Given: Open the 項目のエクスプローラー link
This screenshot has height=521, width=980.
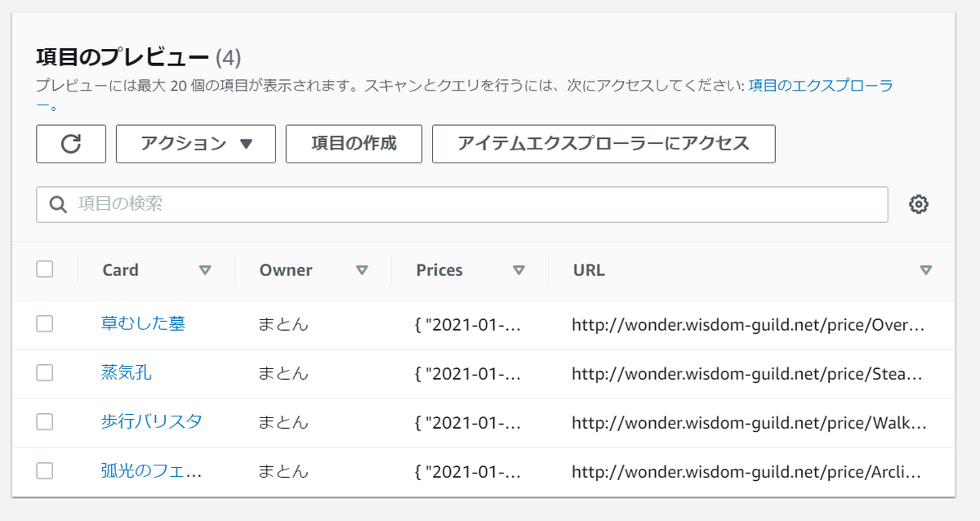Looking at the screenshot, I should click(x=821, y=86).
